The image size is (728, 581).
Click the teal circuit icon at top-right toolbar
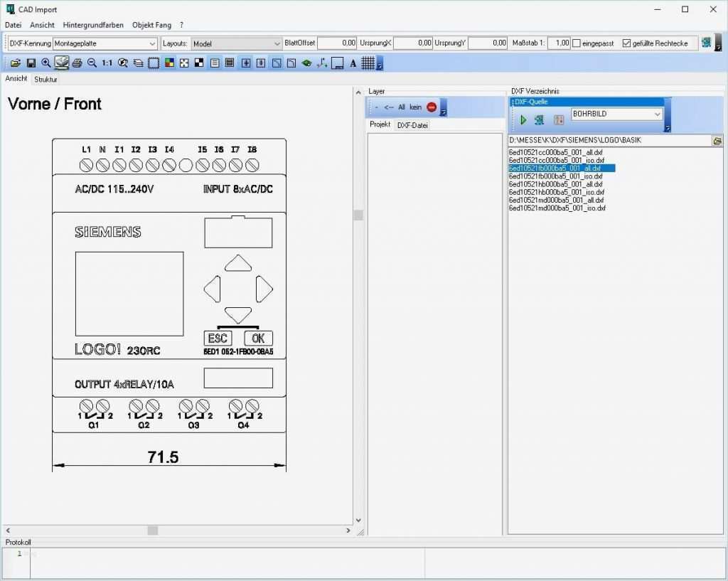click(706, 43)
